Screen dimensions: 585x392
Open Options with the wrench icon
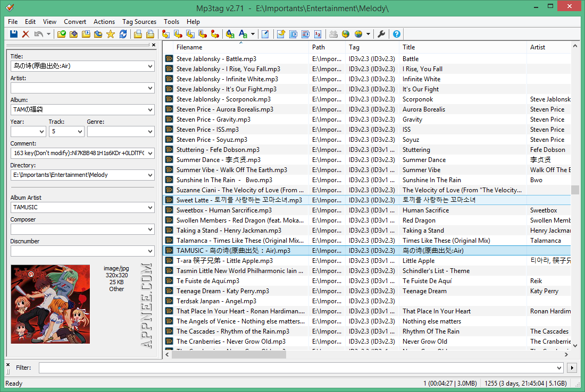tap(381, 34)
